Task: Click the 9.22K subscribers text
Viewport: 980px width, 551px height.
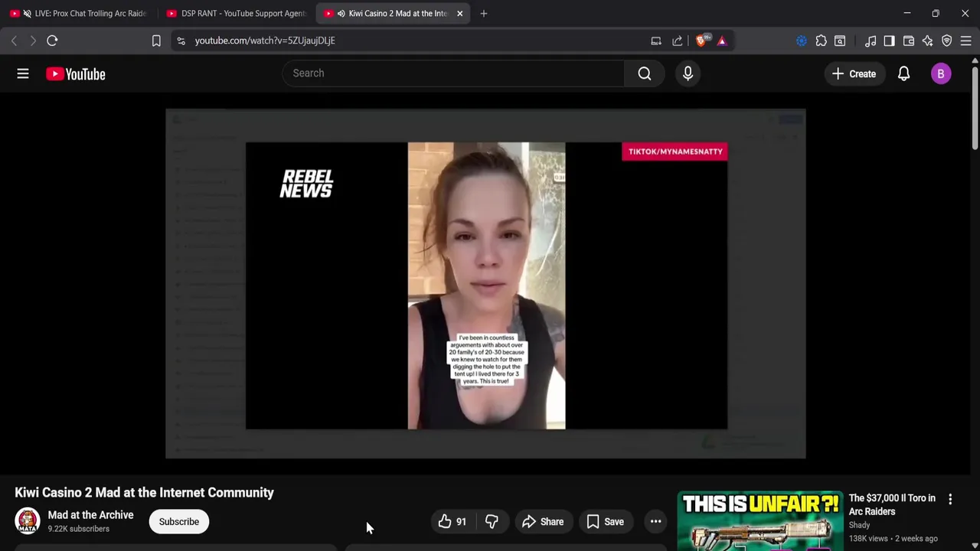Action: pos(78,529)
